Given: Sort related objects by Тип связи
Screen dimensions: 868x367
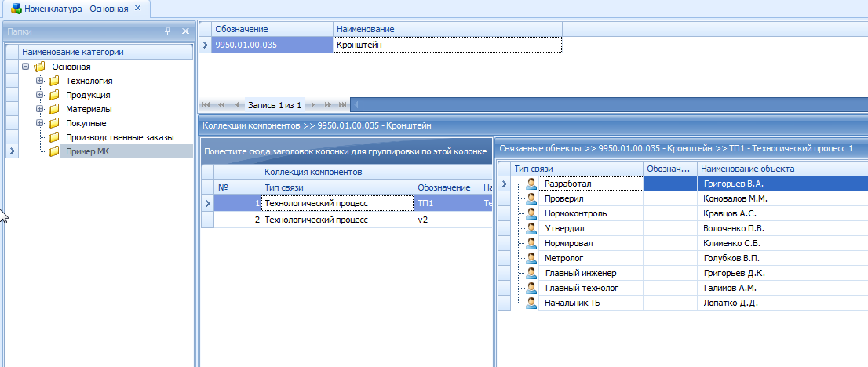Looking at the screenshot, I should tap(577, 169).
